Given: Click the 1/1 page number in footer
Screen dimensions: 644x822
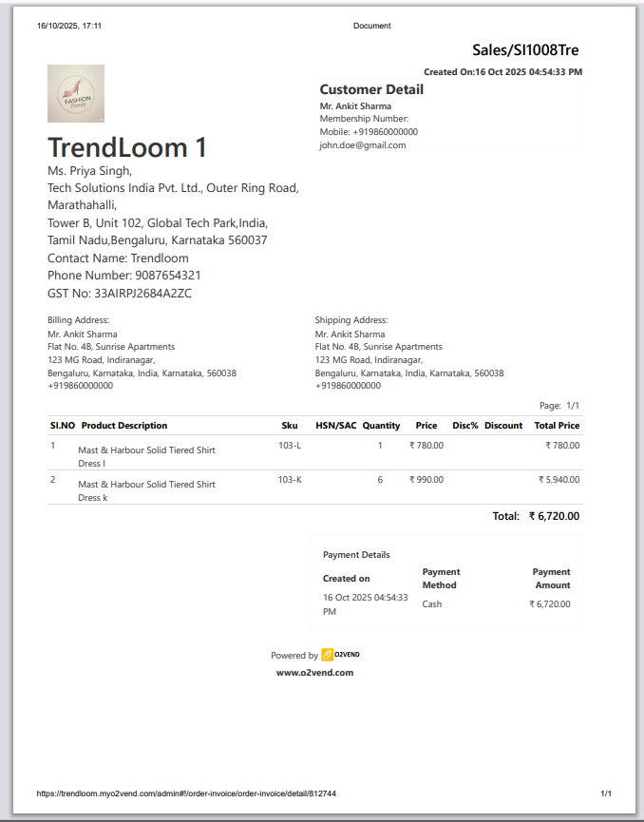Looking at the screenshot, I should tap(606, 793).
